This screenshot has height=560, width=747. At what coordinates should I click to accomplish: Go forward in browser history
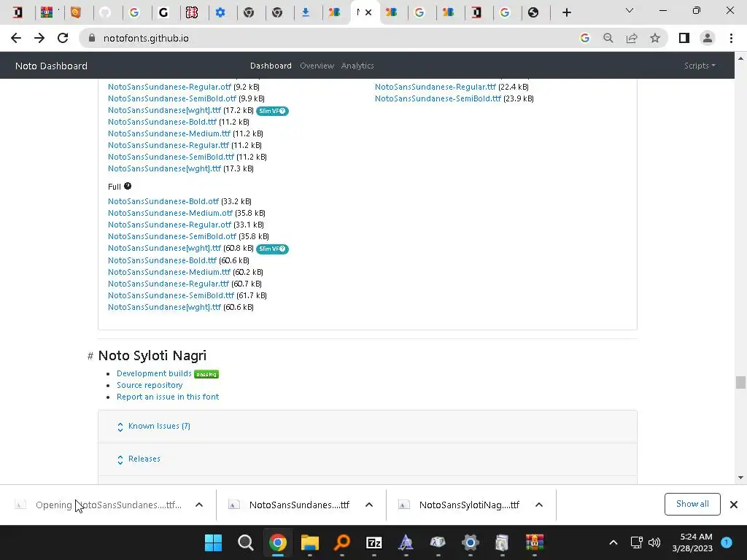[x=39, y=38]
